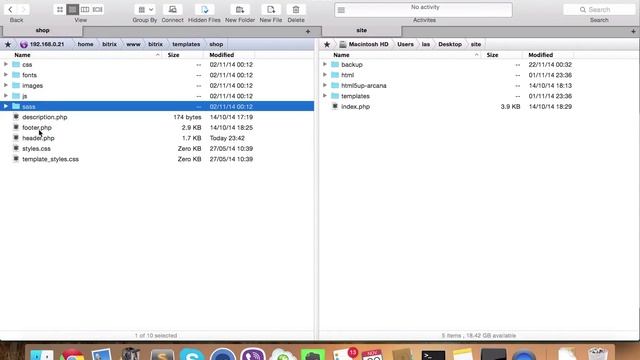The image size is (640, 360).
Task: Toggle Hidden Files visibility
Action: tap(204, 9)
